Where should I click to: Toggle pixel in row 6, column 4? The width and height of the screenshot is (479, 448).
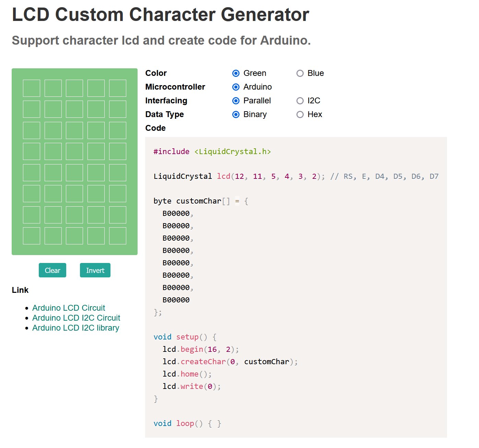pos(96,194)
